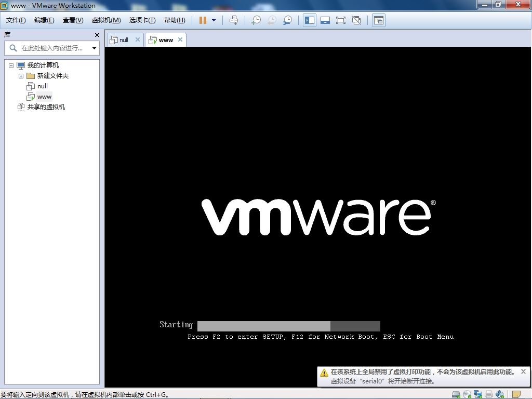Image resolution: width=532 pixels, height=399 pixels.
Task: Collapse the 我的计算机 tree node
Action: pyautogui.click(x=11, y=65)
